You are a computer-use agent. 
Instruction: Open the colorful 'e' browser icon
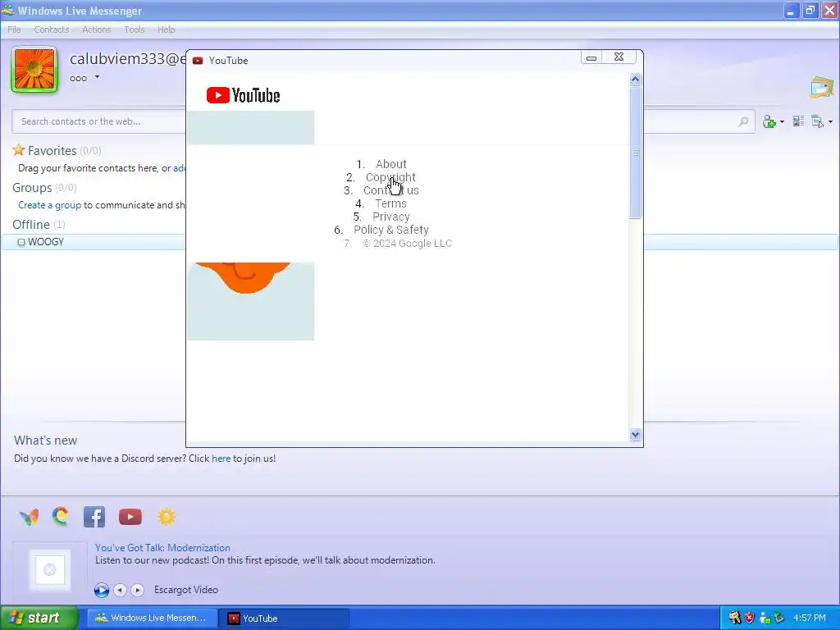click(61, 517)
